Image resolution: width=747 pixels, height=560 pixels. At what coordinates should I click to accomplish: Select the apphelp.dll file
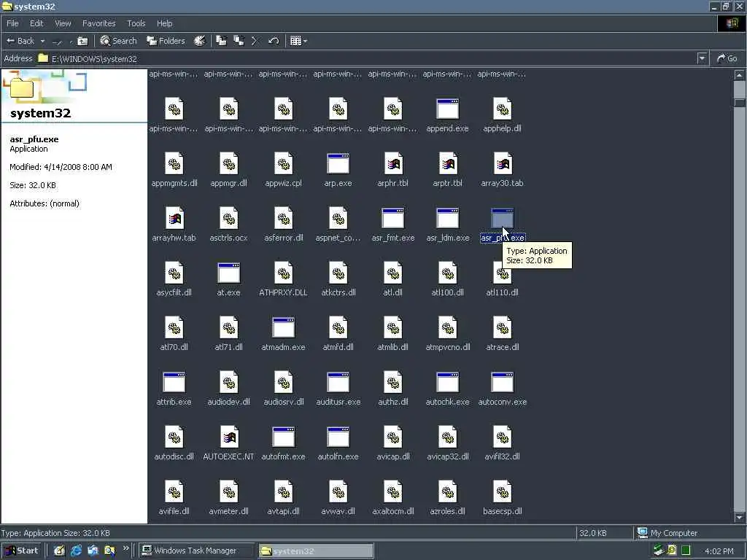coord(502,115)
